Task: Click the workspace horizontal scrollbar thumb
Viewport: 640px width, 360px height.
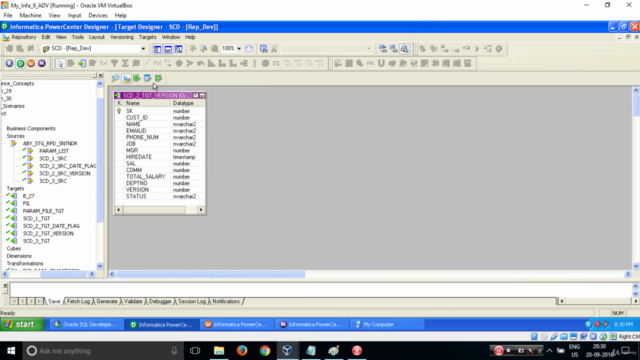Action: click(211, 274)
